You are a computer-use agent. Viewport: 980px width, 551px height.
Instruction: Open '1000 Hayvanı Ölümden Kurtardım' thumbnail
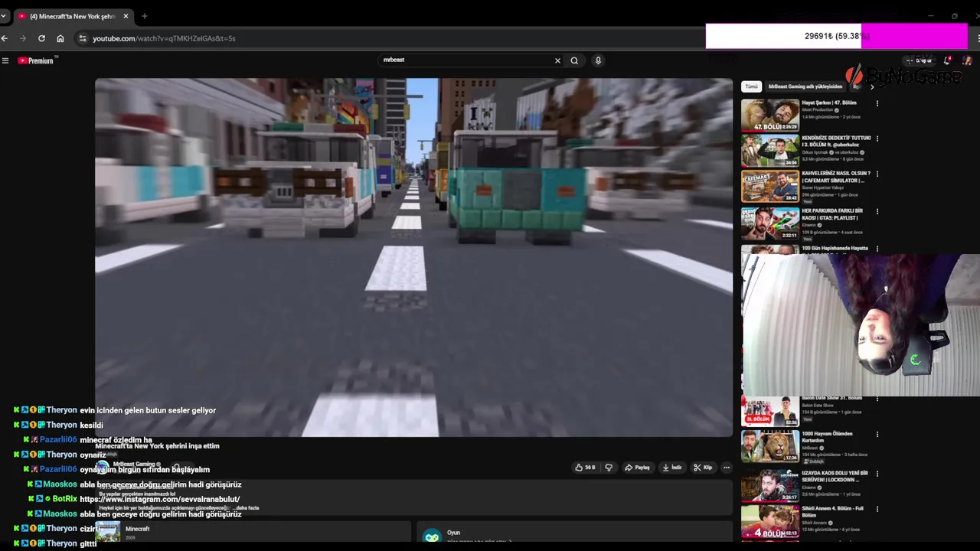[x=769, y=447]
